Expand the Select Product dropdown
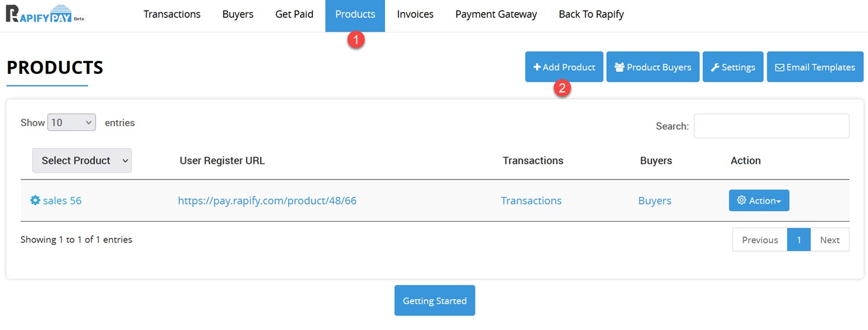The height and width of the screenshot is (330, 868). point(82,160)
